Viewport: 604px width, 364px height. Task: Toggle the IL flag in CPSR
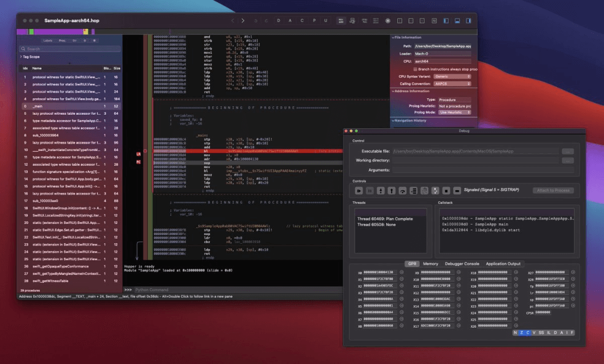tap(549, 333)
